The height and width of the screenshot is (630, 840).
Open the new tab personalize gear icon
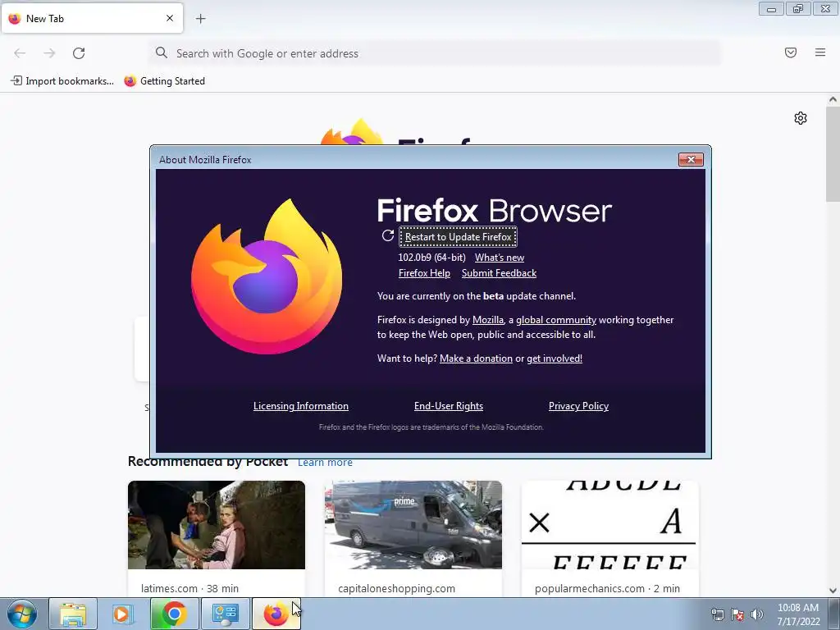(x=801, y=118)
